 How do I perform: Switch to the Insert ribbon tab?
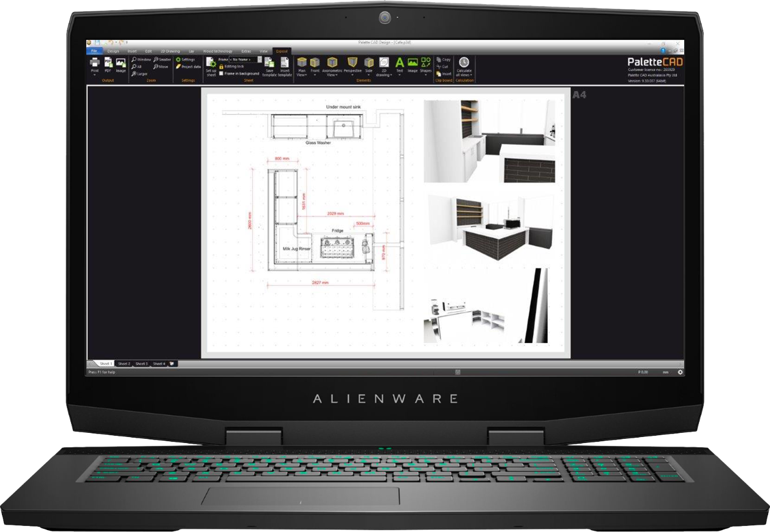(132, 51)
